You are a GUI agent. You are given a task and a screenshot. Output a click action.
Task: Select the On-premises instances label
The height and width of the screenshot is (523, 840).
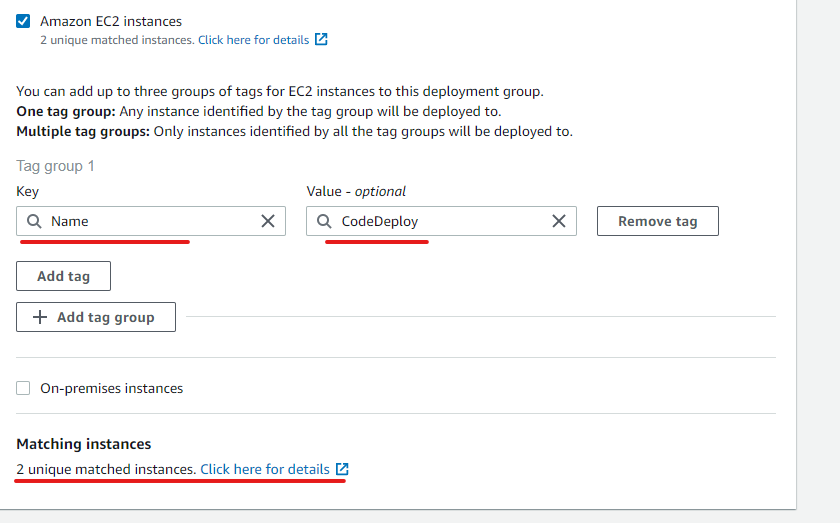111,388
